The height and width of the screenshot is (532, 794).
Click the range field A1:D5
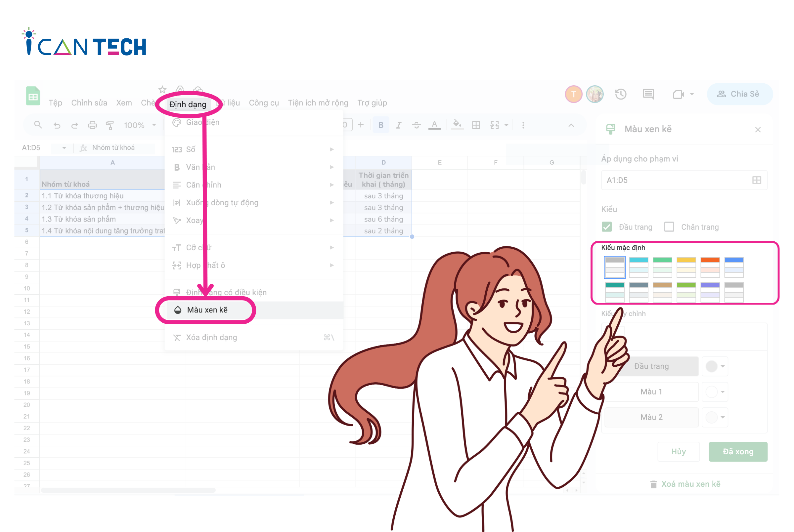click(684, 180)
